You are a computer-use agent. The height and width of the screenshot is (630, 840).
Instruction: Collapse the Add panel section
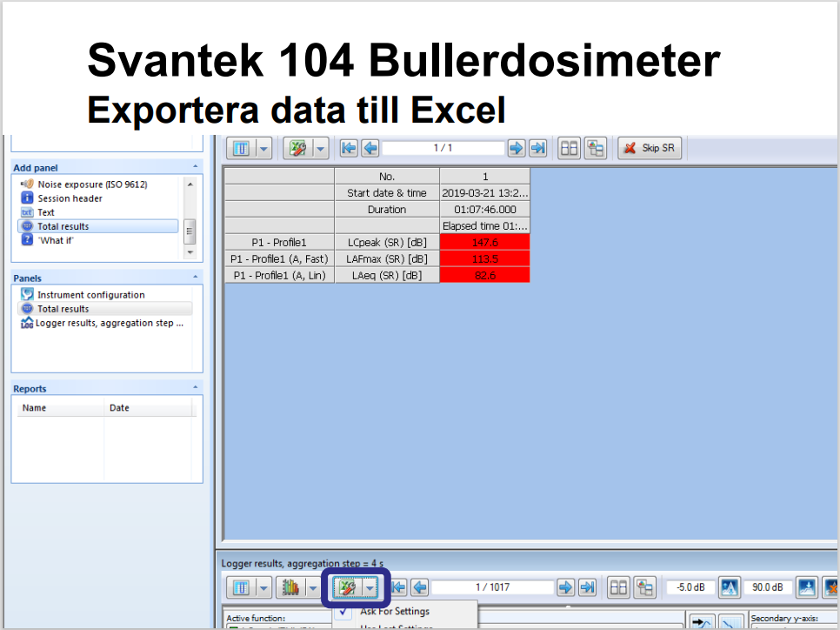tap(196, 167)
